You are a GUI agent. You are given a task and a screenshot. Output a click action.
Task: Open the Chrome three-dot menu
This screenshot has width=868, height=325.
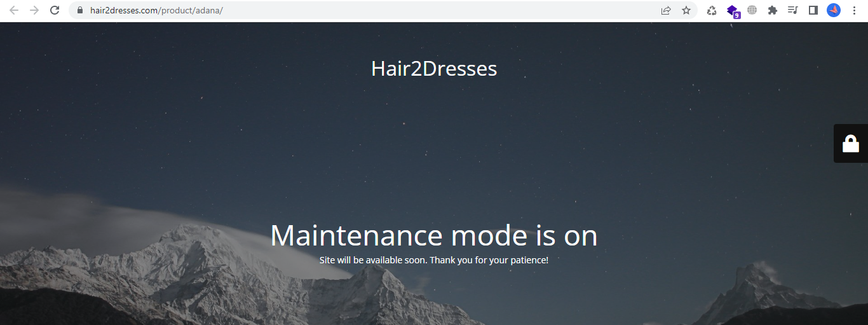click(x=854, y=10)
